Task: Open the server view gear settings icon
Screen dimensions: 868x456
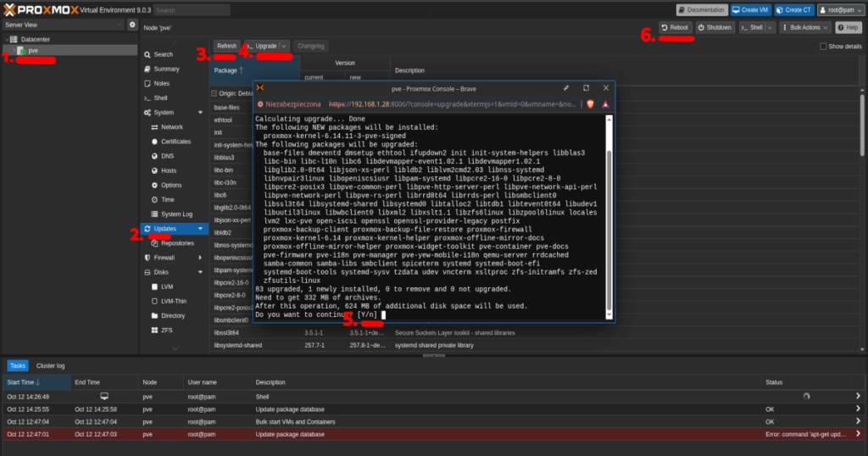Action: pyautogui.click(x=132, y=25)
